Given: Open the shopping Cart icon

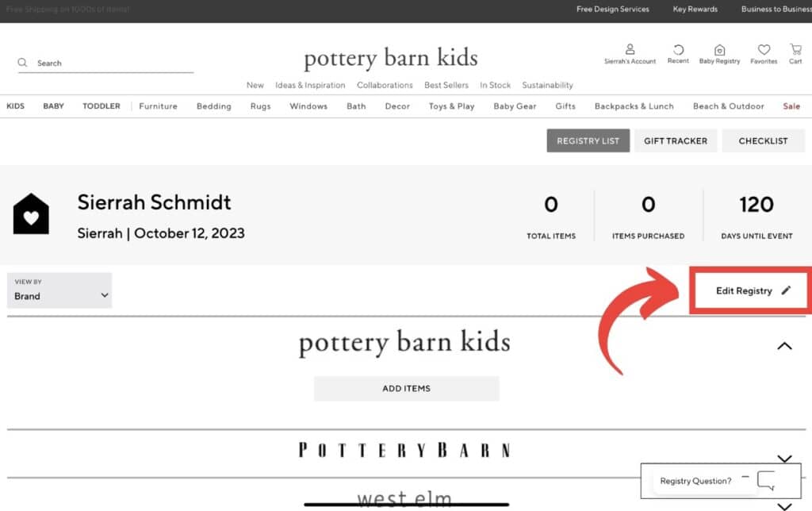Looking at the screenshot, I should coord(795,49).
